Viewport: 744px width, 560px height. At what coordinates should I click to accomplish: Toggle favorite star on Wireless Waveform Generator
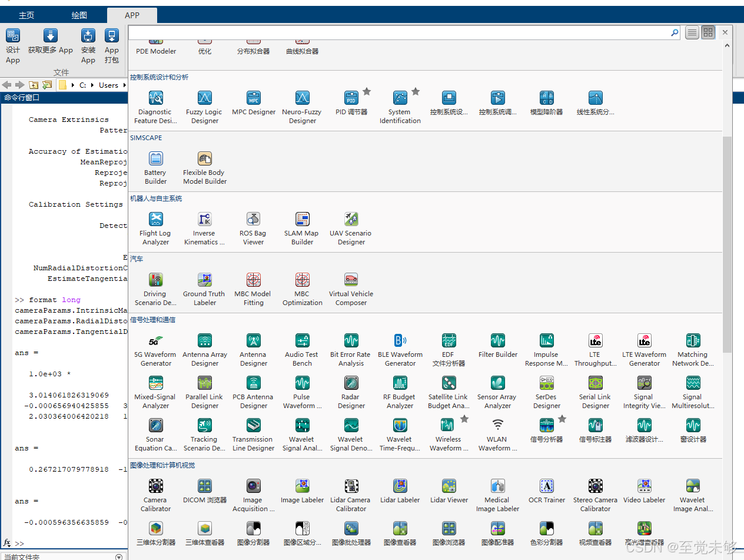pyautogui.click(x=464, y=419)
